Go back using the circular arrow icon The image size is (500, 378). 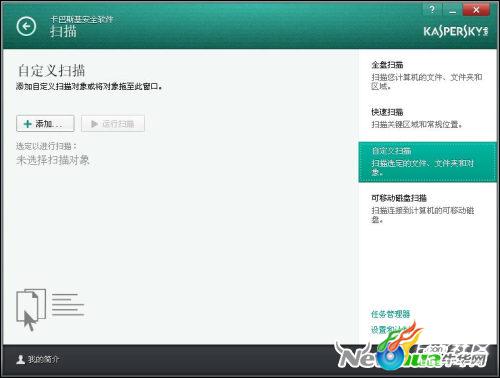(26, 26)
